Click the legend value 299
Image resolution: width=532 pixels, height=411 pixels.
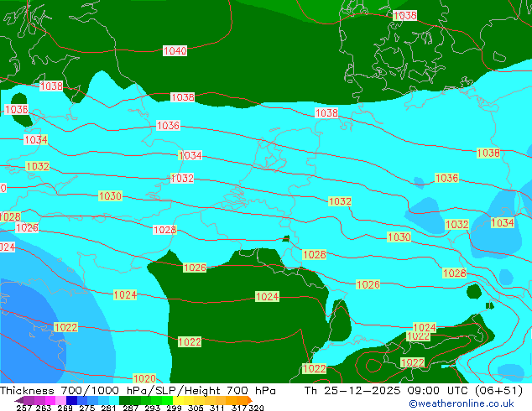[x=174, y=408]
